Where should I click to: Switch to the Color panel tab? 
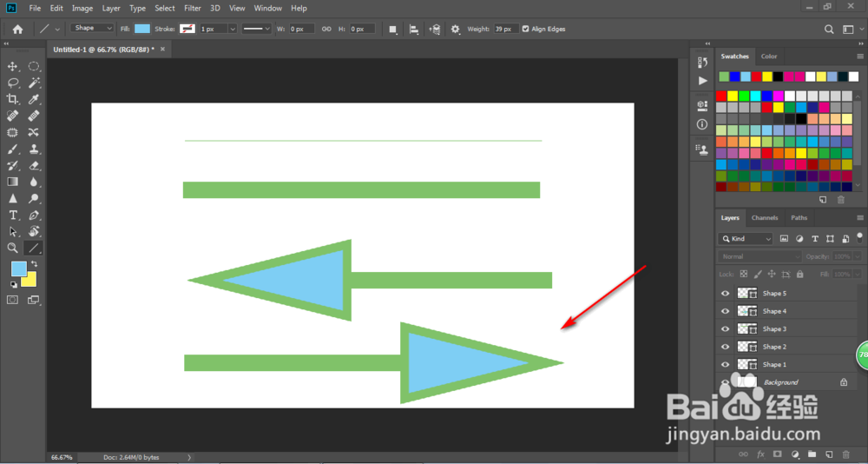click(769, 56)
